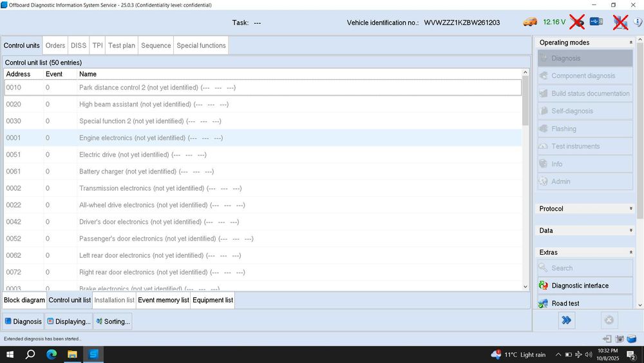Switch to Event memory list tab
The image size is (644, 363).
point(164,300)
